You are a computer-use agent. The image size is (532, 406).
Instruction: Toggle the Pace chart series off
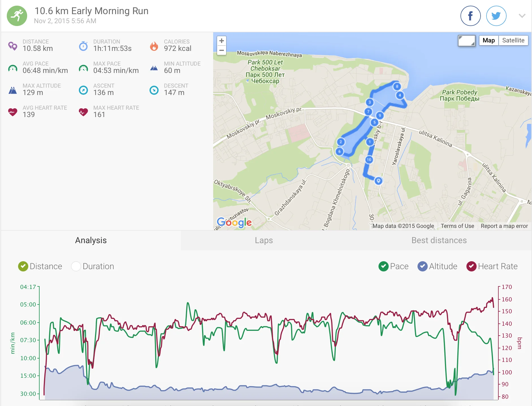click(x=383, y=266)
